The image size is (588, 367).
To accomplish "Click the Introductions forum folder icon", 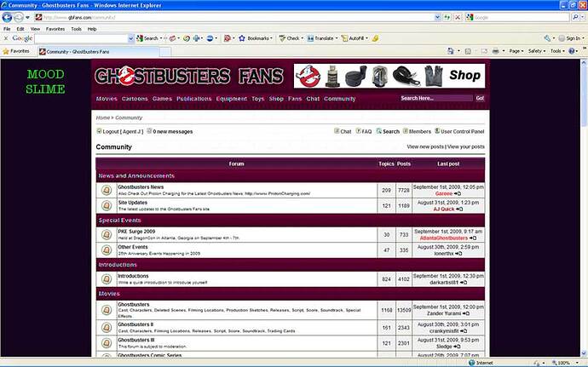I will 107,279.
